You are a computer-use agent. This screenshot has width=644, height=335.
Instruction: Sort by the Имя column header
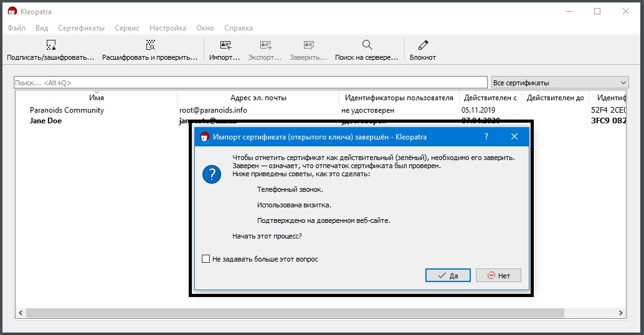[97, 98]
